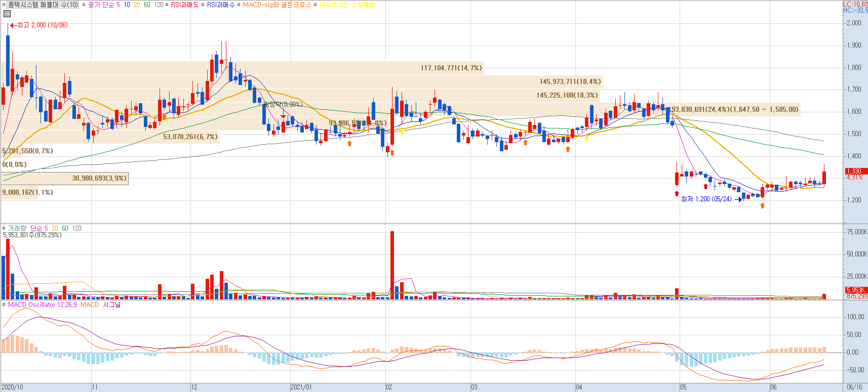Click the 145,225,108(18.3%) volume profile label

click(x=567, y=95)
